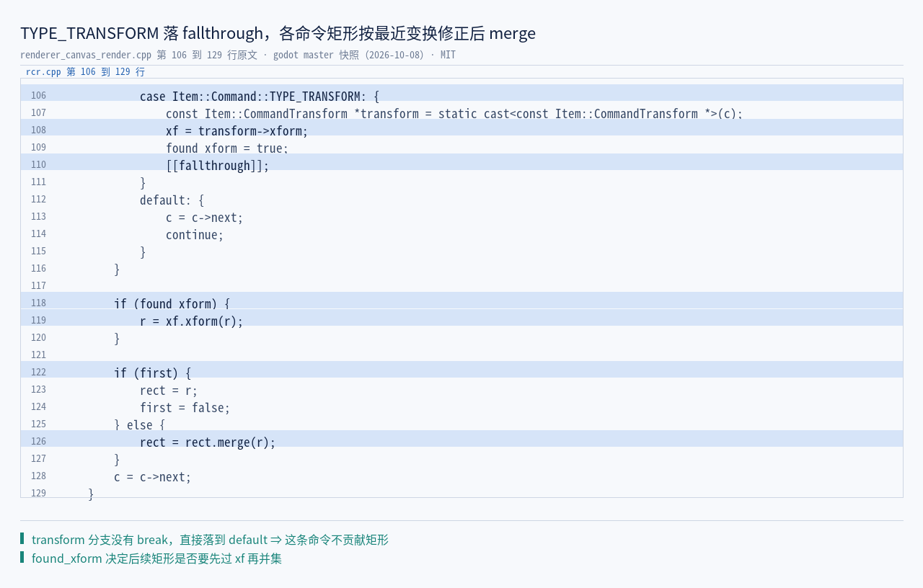Select the const Item::CommandTransform *transform line

point(454,114)
